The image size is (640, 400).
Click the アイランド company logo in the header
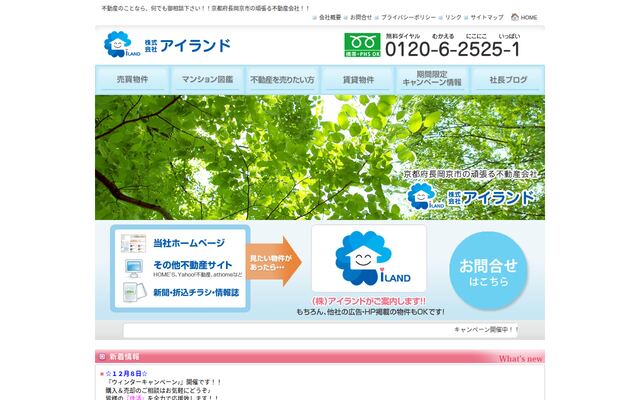167,44
